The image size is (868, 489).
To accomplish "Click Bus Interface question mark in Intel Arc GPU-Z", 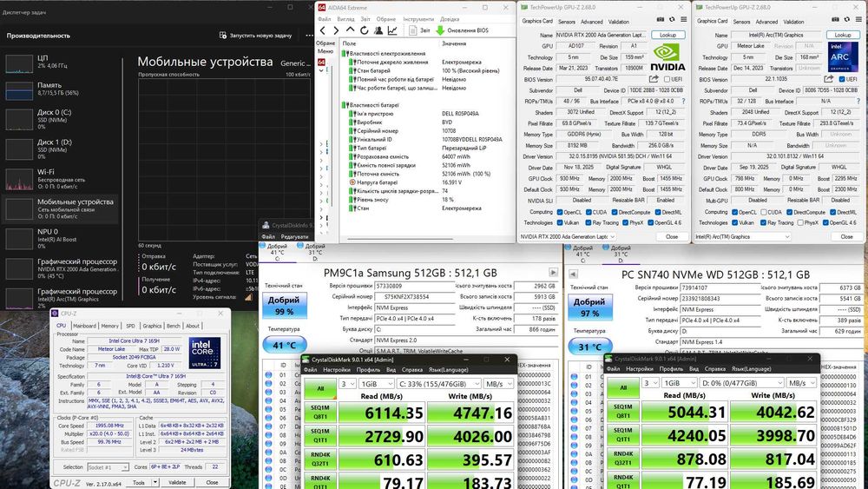I will 858,102.
